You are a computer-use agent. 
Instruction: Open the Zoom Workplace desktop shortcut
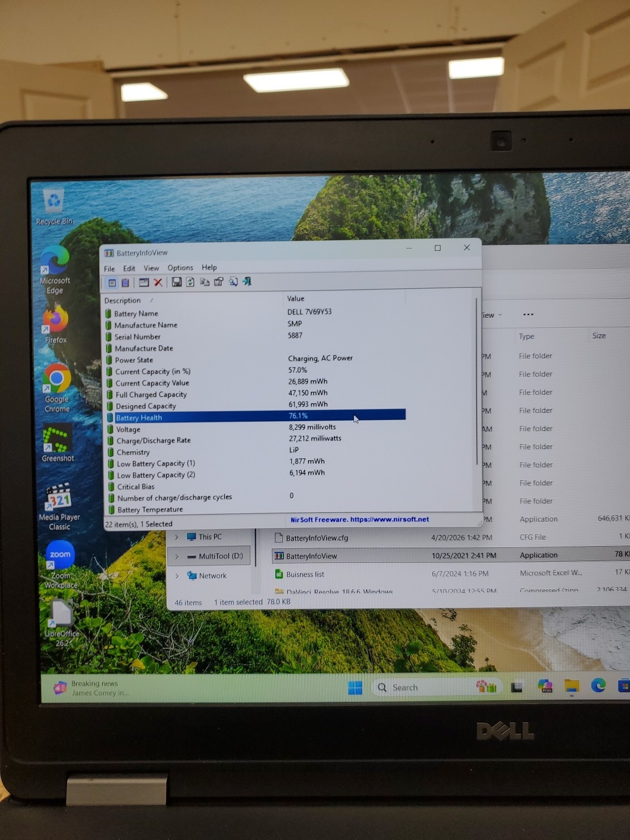(x=60, y=565)
